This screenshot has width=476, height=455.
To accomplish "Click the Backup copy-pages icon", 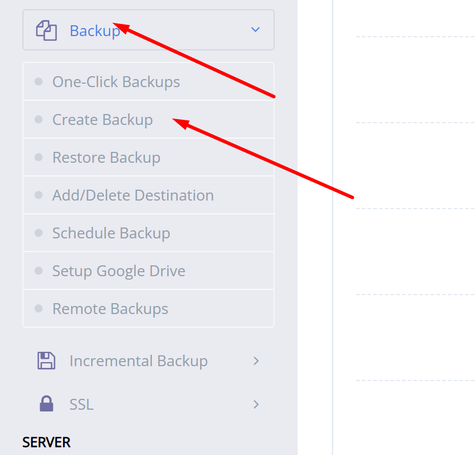I will click(x=47, y=29).
